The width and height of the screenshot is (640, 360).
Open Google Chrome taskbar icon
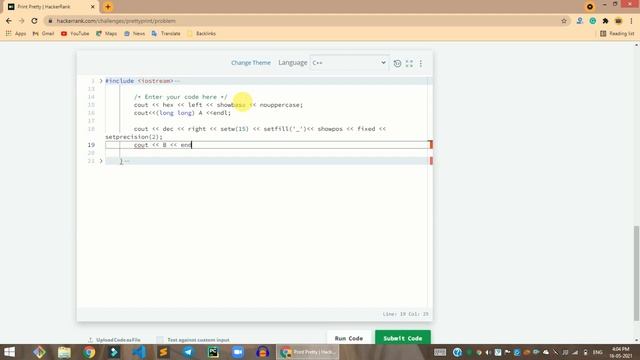(x=89, y=352)
